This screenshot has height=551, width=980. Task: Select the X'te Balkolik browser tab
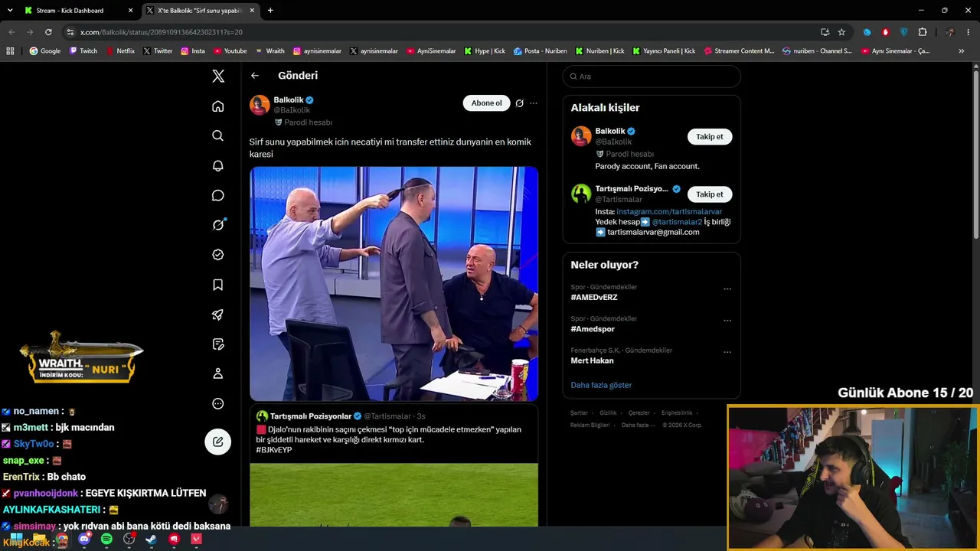pyautogui.click(x=199, y=11)
